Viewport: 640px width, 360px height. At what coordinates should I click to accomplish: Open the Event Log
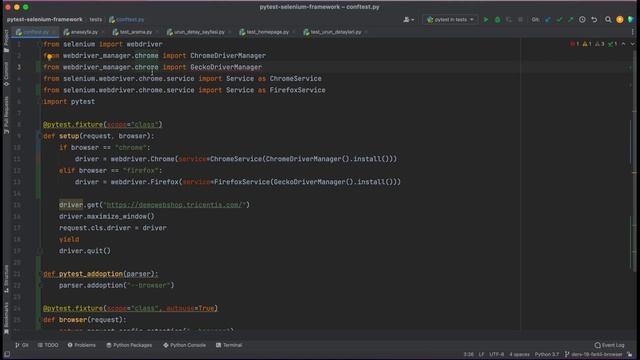click(609, 345)
